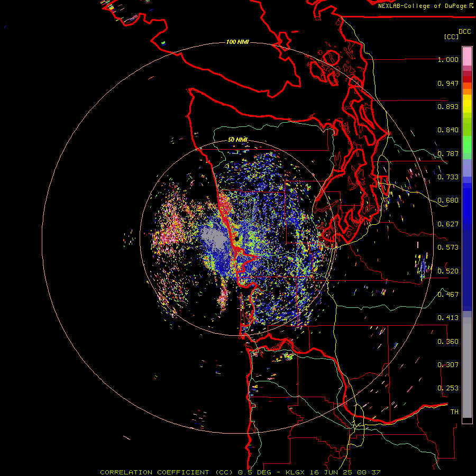The width and height of the screenshot is (476, 476).
Task: Click the gray bottom segment of color bar
Action: pos(467,368)
